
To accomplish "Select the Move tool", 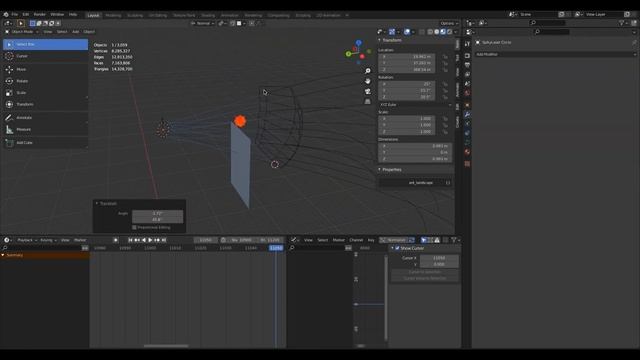I will (45, 69).
